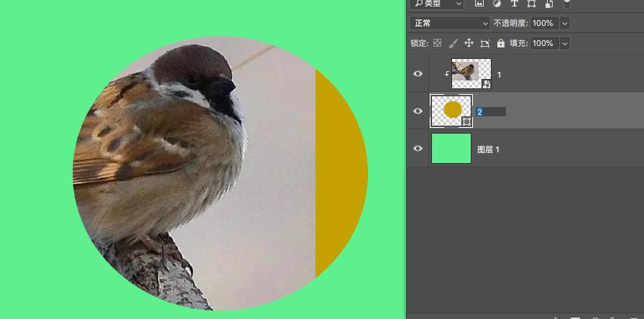Filter layers by adjustment layers icon
Screen dimensions: 644x319
(x=497, y=4)
